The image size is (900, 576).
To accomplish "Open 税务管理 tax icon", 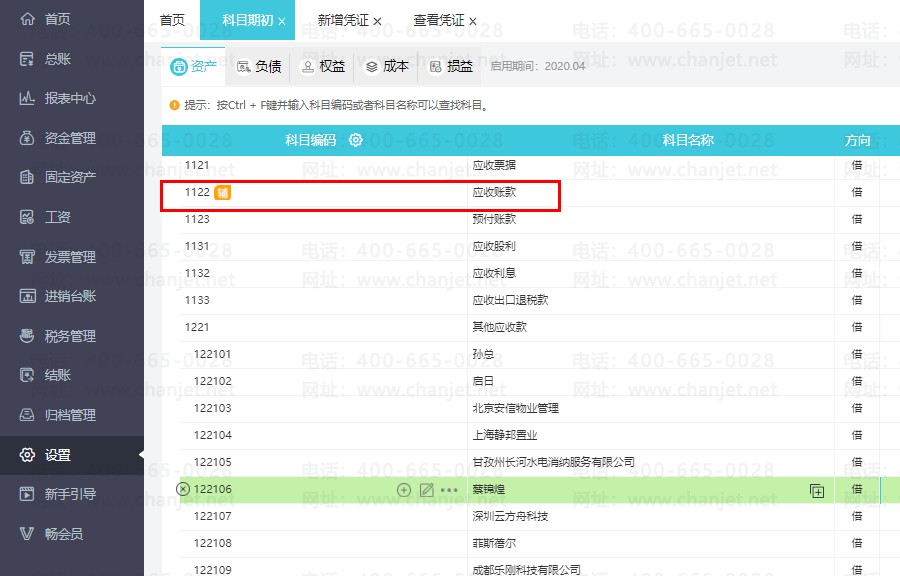I will 27,336.
